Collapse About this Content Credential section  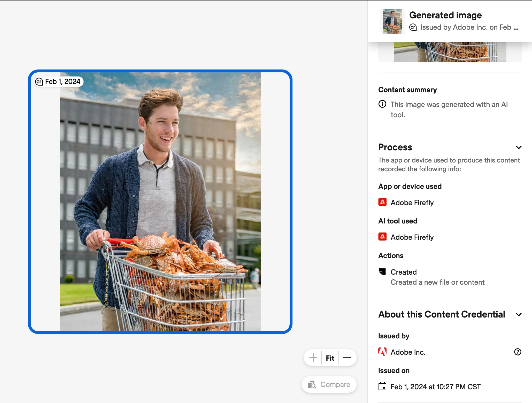519,314
